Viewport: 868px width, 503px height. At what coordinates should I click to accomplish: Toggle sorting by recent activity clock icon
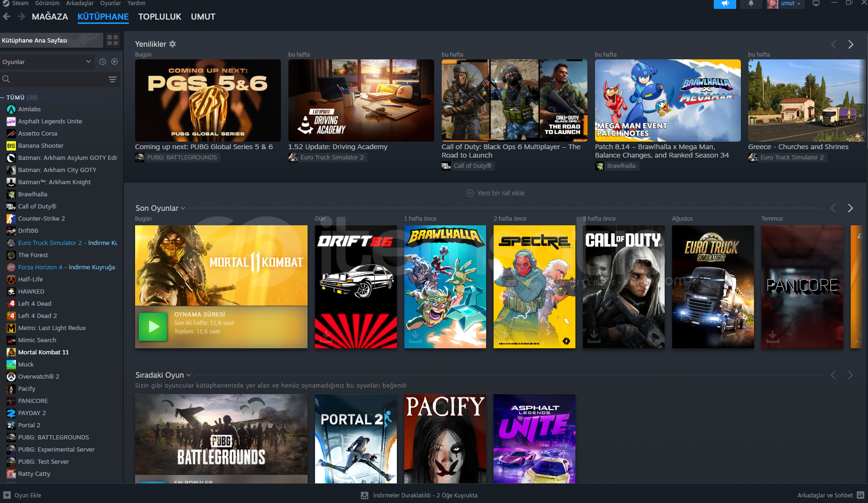coord(102,62)
